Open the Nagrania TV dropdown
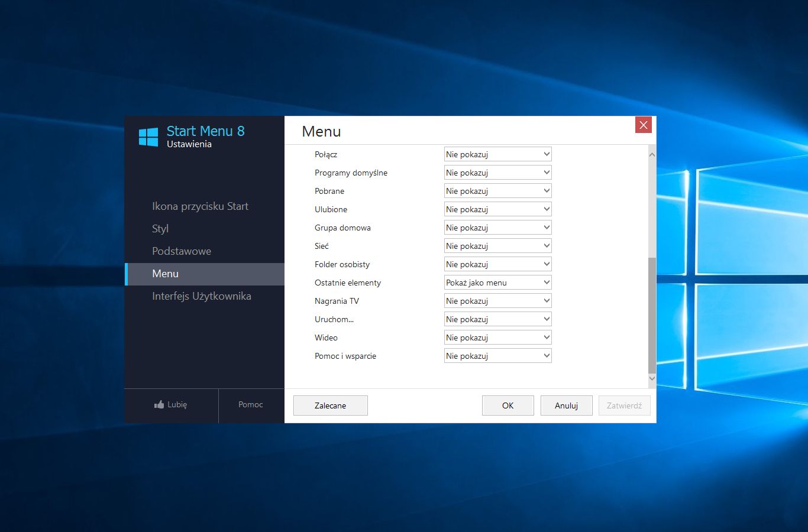 point(497,301)
